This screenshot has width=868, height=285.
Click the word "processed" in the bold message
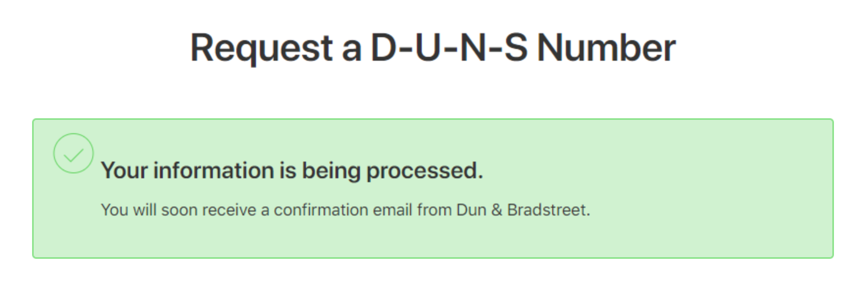[424, 170]
